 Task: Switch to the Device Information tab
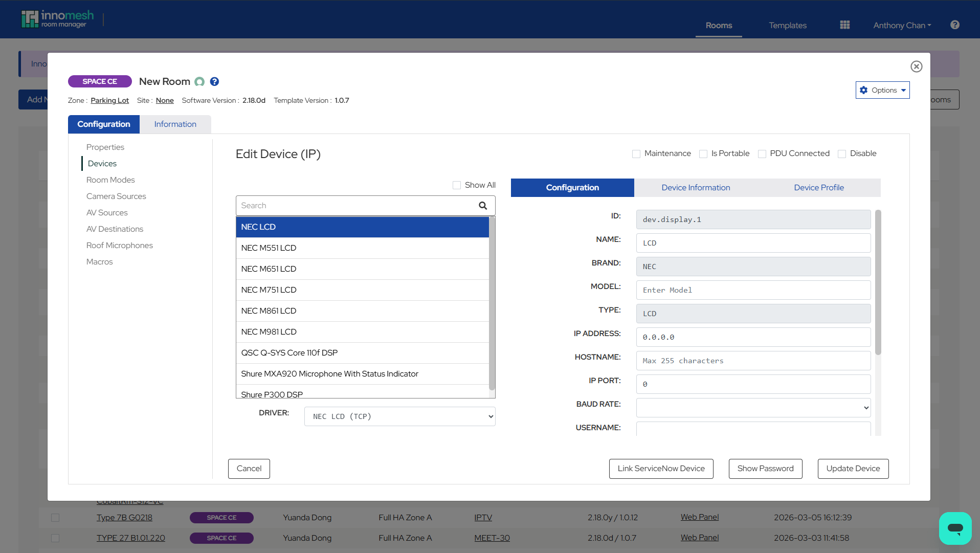coord(696,188)
